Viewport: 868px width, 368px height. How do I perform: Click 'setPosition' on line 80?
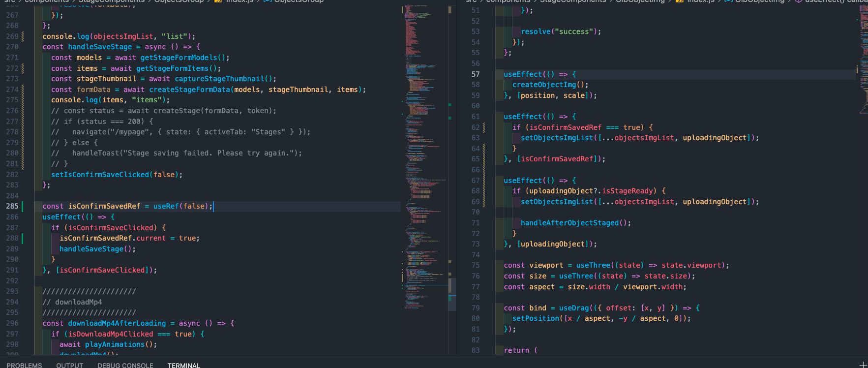point(536,318)
